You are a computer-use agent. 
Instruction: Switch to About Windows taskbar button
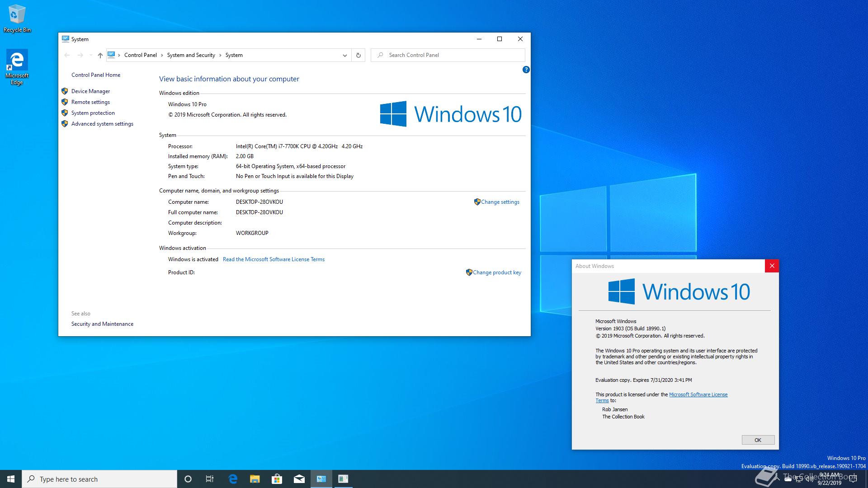[343, 479]
